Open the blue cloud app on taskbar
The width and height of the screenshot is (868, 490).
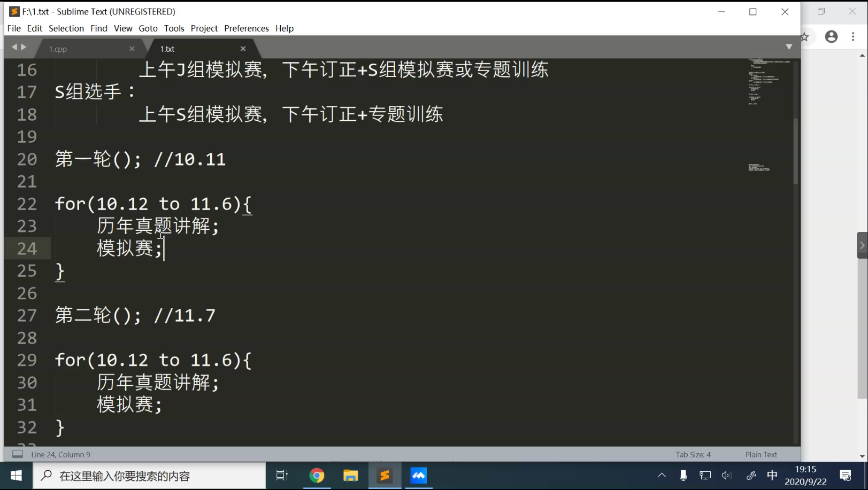419,476
